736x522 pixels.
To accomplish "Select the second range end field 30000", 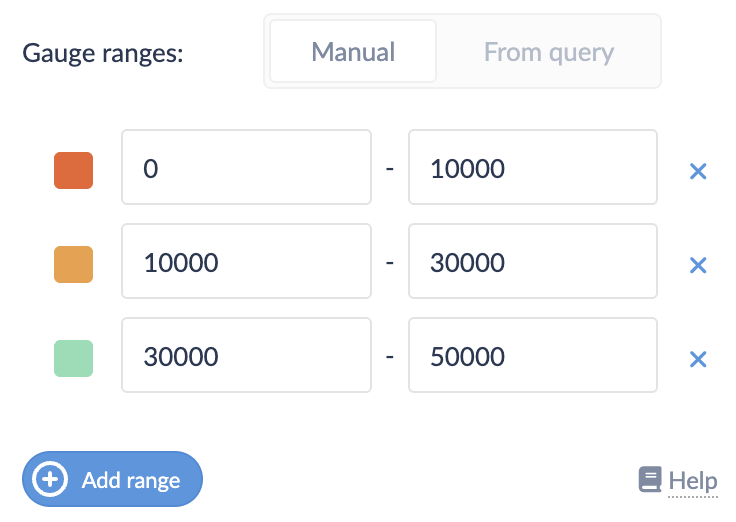I will (x=532, y=261).
